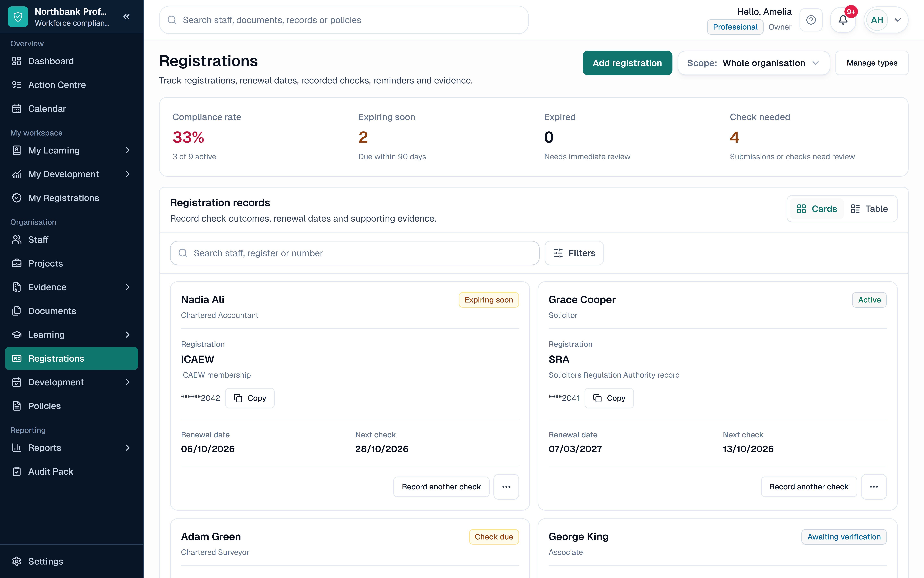Click the My Learning icon
Viewport: 924px width, 578px height.
point(17,150)
